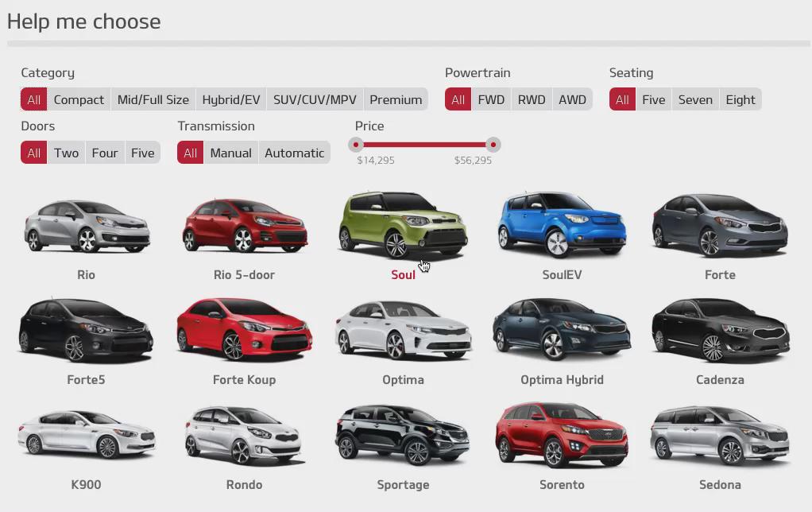
Task: Click the Optima model name link
Action: point(403,380)
